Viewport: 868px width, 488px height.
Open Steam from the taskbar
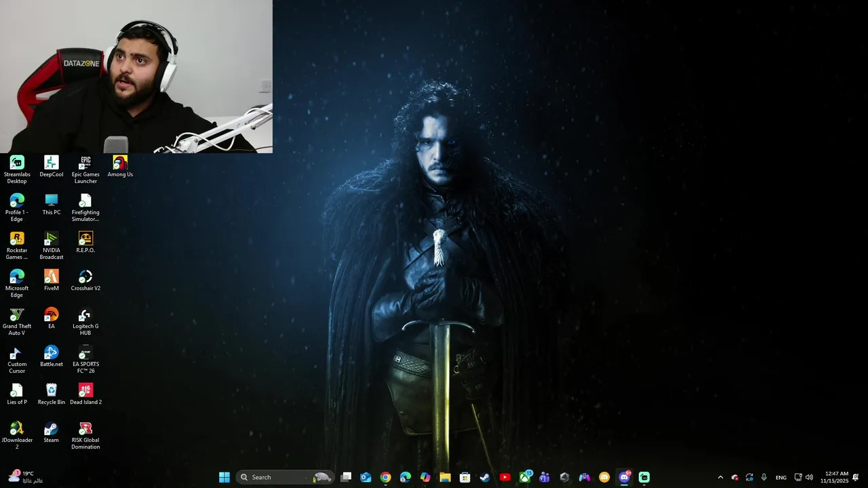click(x=485, y=477)
